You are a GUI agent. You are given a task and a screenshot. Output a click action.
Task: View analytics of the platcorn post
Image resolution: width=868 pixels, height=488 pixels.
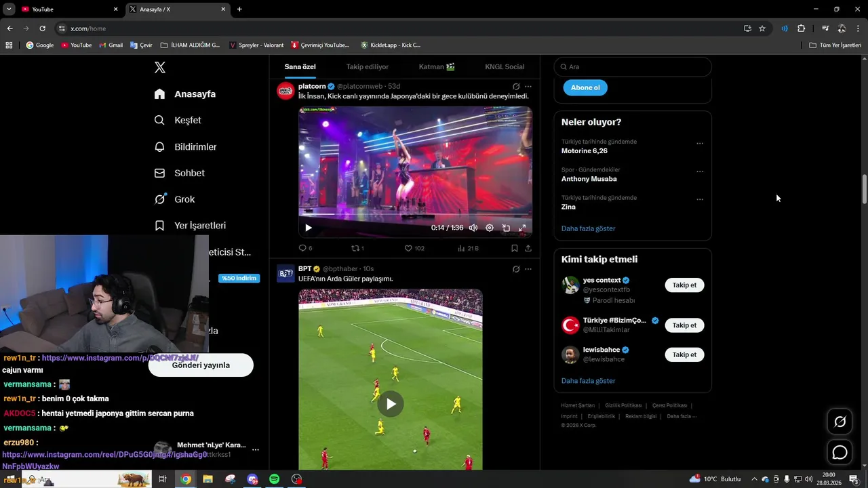point(468,248)
